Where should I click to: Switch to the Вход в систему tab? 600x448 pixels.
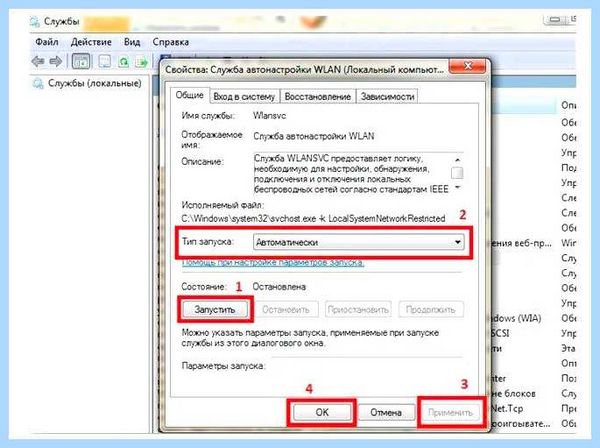coord(244,97)
